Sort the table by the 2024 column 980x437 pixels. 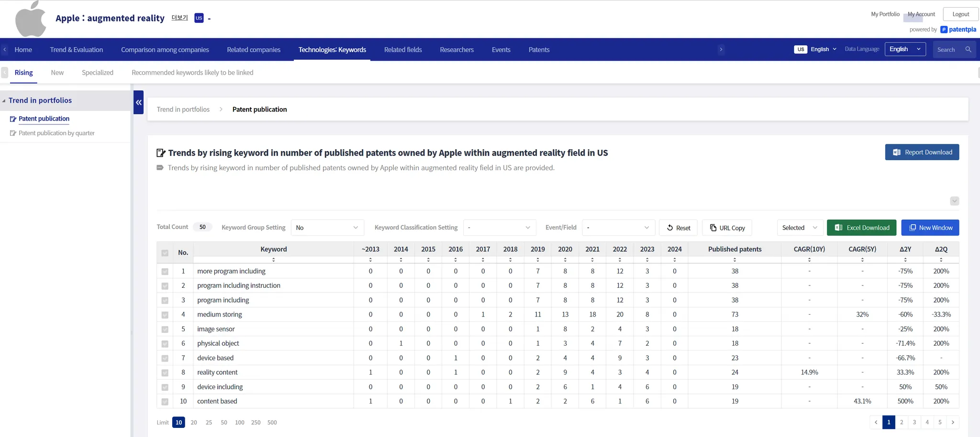675,260
